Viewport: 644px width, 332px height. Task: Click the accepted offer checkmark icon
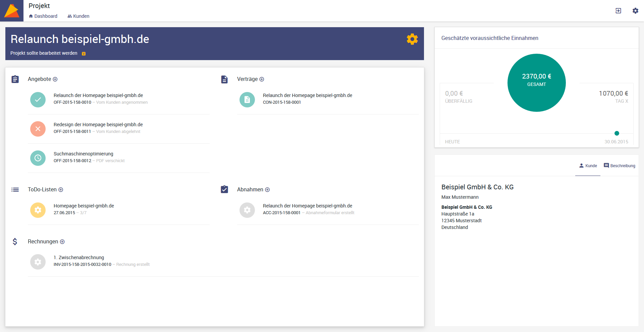pyautogui.click(x=38, y=100)
